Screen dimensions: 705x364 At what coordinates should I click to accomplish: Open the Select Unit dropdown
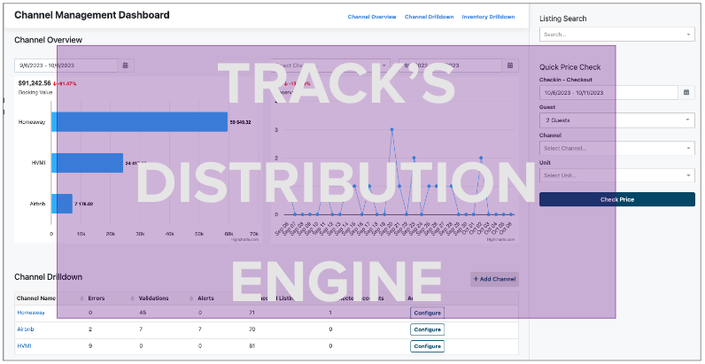coord(617,175)
